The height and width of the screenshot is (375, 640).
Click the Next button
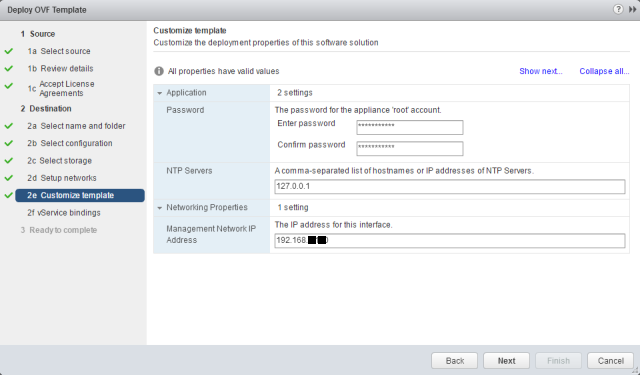pyautogui.click(x=506, y=361)
